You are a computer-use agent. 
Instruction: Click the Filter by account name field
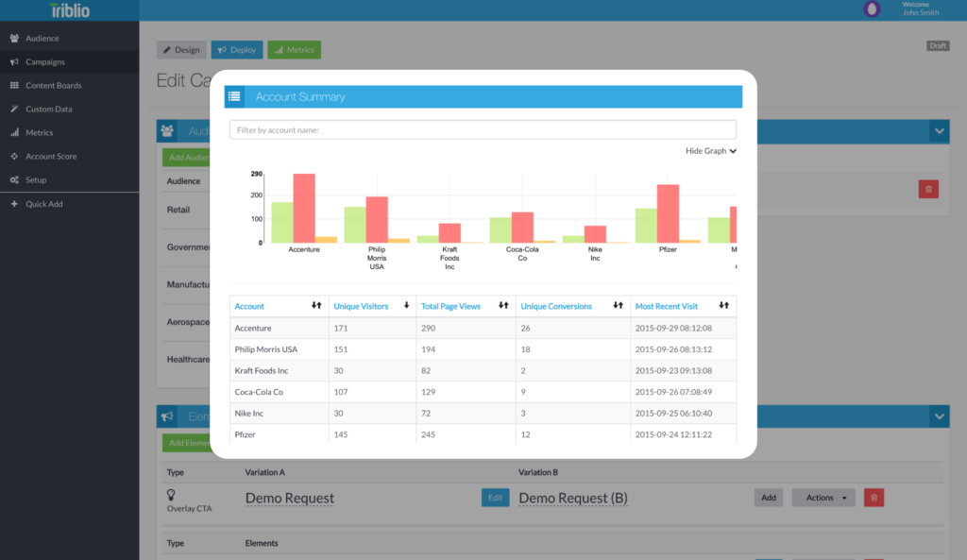click(483, 130)
